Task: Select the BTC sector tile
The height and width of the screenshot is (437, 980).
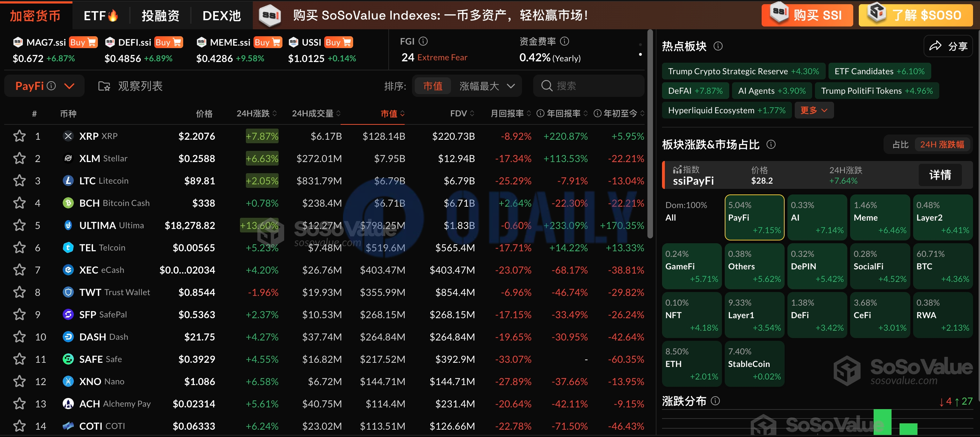Action: (x=943, y=266)
